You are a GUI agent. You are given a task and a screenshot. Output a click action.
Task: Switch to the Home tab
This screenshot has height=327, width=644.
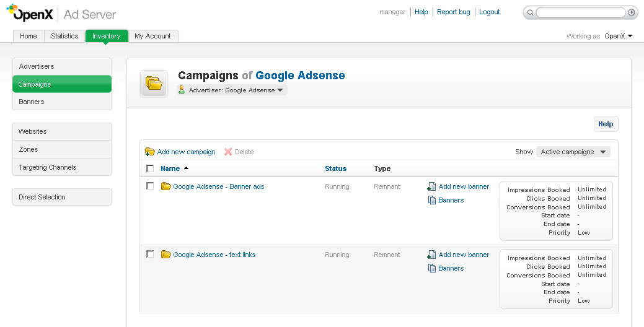(x=29, y=36)
